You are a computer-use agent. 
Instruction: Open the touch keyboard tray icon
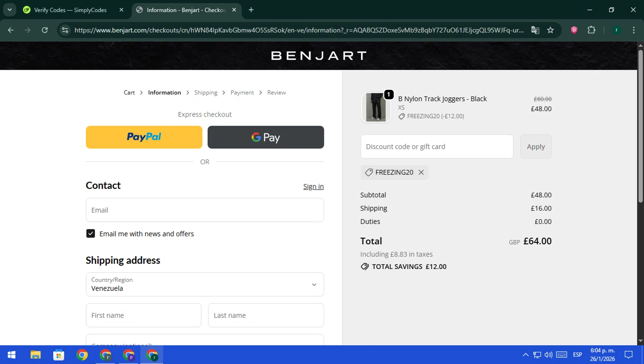pos(562,355)
